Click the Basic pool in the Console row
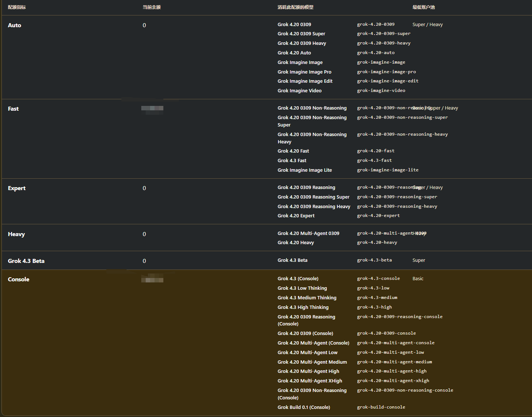This screenshot has width=532, height=417. coord(418,279)
